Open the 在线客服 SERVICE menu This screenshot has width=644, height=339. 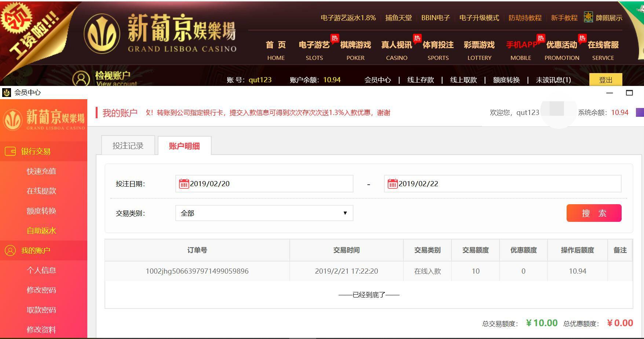[x=603, y=50]
